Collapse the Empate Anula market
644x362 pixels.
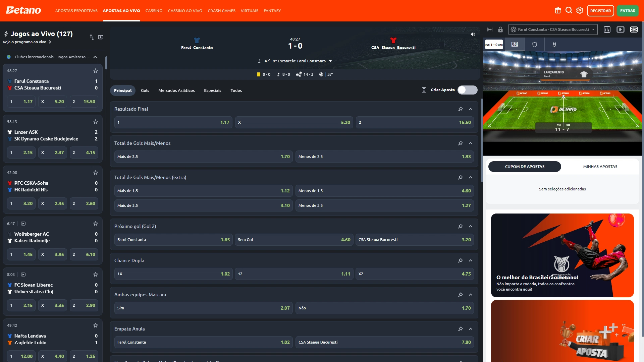(x=471, y=329)
